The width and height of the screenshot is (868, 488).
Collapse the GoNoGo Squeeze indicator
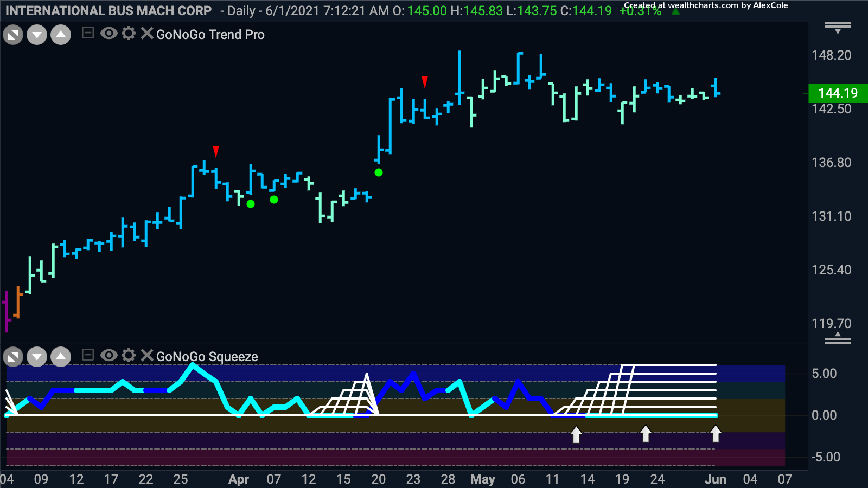[x=88, y=355]
